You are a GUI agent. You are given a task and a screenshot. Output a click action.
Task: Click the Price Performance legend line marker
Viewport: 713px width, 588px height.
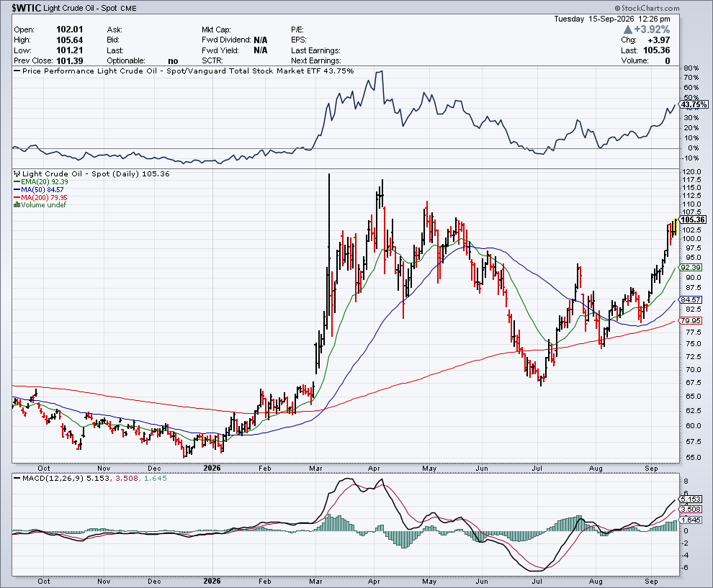[x=17, y=71]
